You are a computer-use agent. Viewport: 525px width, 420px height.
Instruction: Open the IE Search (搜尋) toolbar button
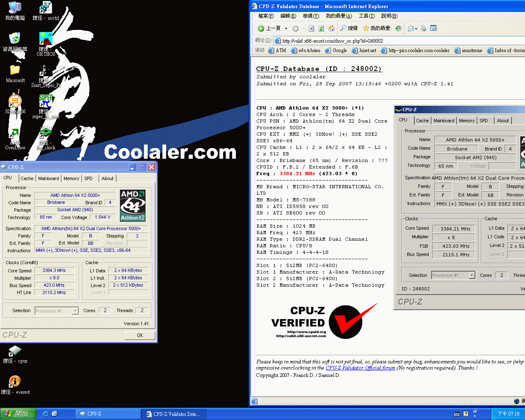point(349,28)
